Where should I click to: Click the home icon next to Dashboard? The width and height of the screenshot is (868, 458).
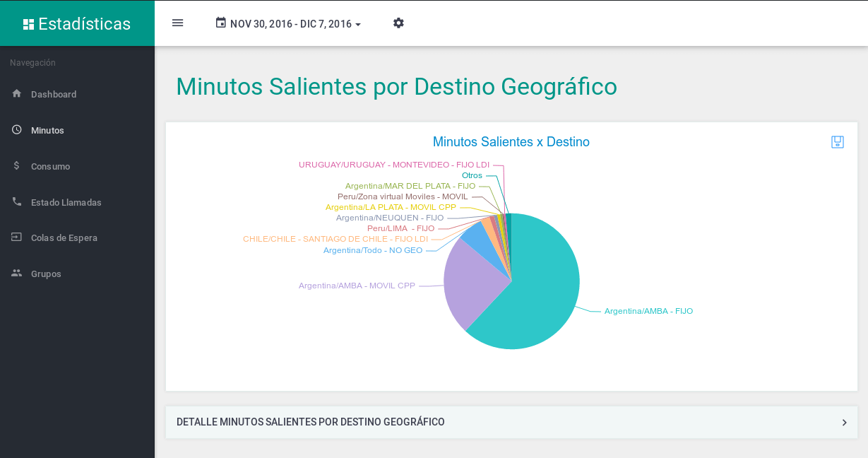click(x=17, y=93)
